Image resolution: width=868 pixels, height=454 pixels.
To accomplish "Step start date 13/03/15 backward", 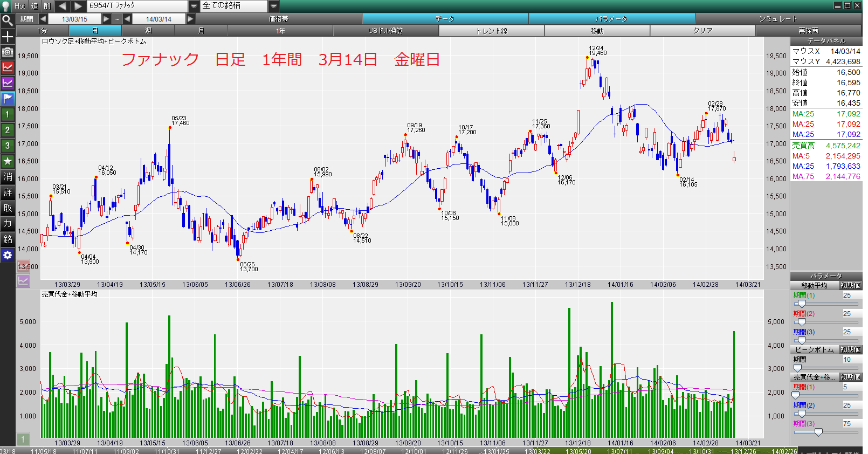I will pyautogui.click(x=43, y=19).
